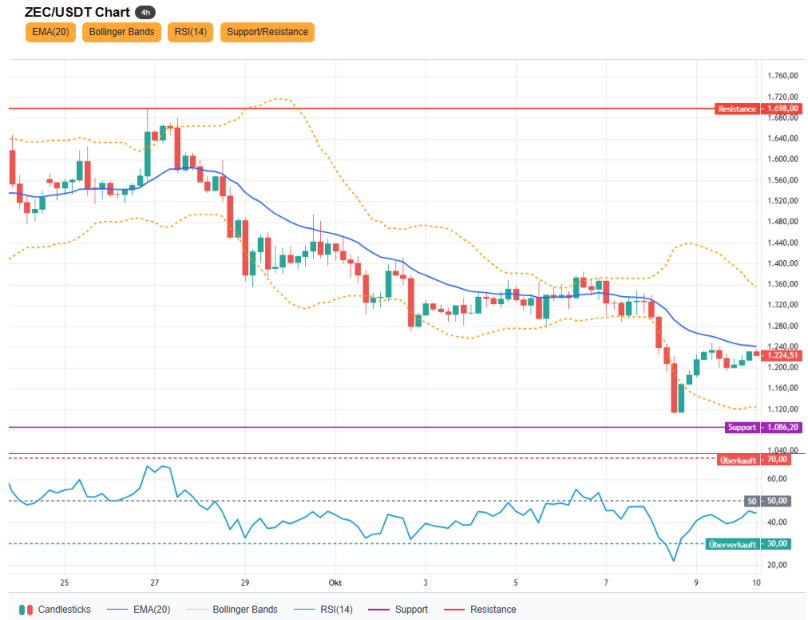Image resolution: width=808 pixels, height=620 pixels.
Task: Click the 1.240,00 price axis label
Action: (x=782, y=346)
